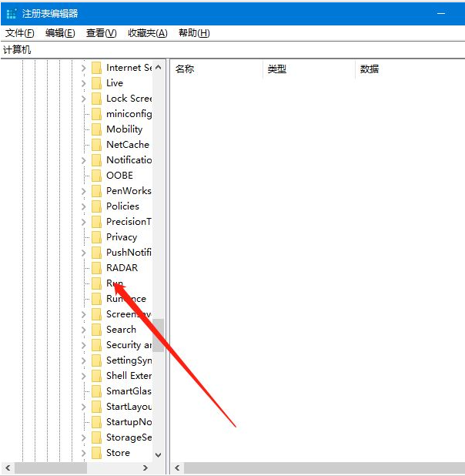This screenshot has height=476, width=465.
Task: Open the 编辑(E) menu
Action: (60, 33)
